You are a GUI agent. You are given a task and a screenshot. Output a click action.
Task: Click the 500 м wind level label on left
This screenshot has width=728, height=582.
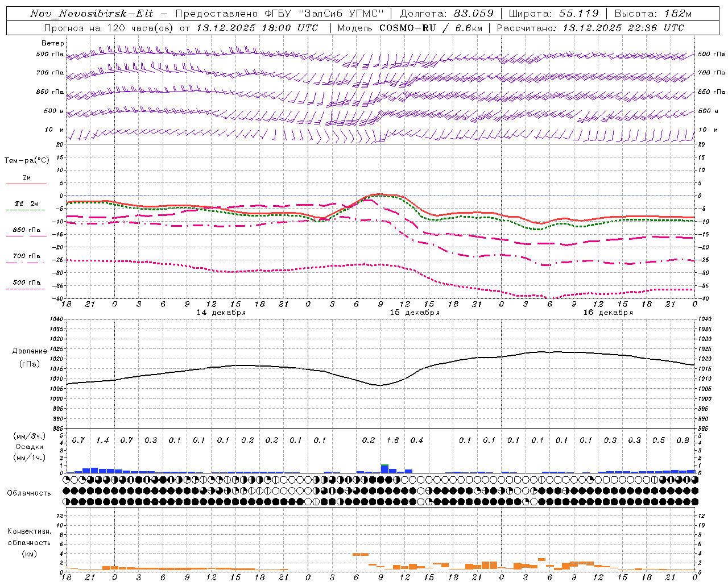(x=55, y=111)
